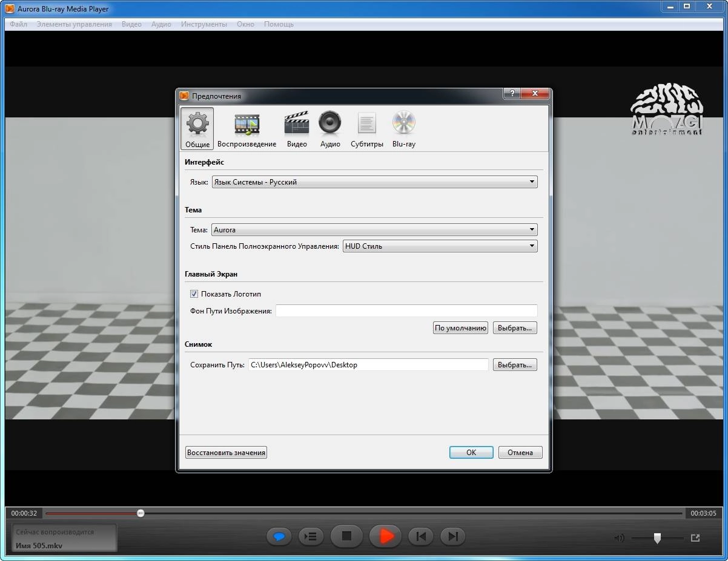Screen dimensions: 728x561
Task: Click the По умолчанию button
Action: click(x=460, y=328)
